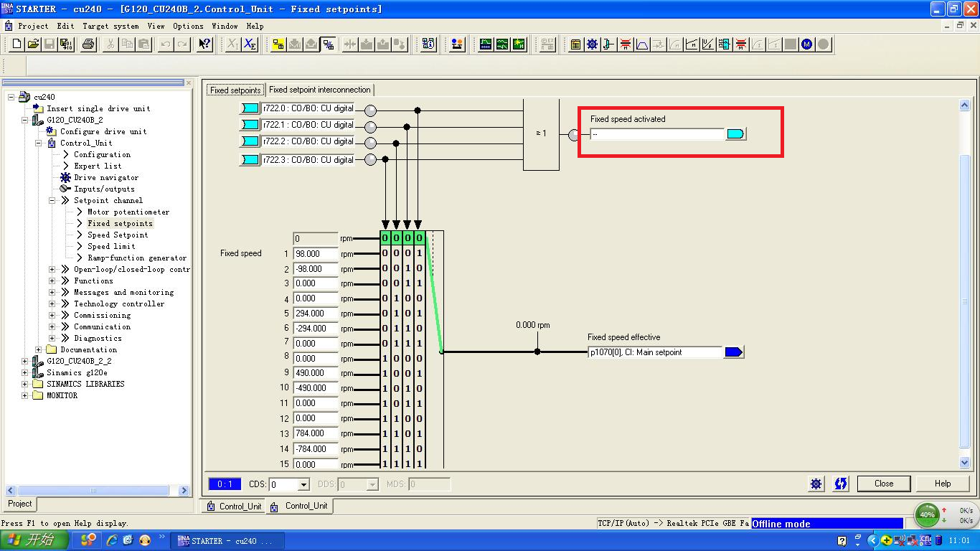Click cyan connector icon for r722.2 input
This screenshot has width=980, height=551.
[250, 141]
